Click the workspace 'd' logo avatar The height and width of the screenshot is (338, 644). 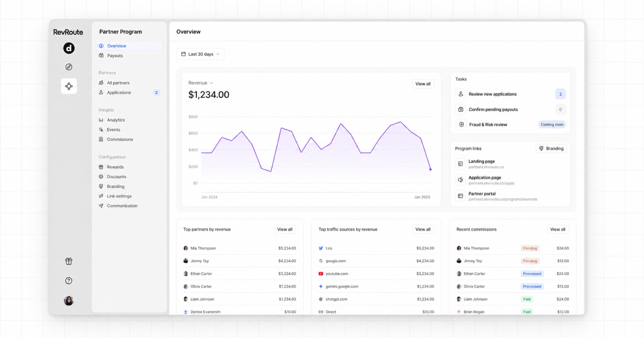click(69, 48)
